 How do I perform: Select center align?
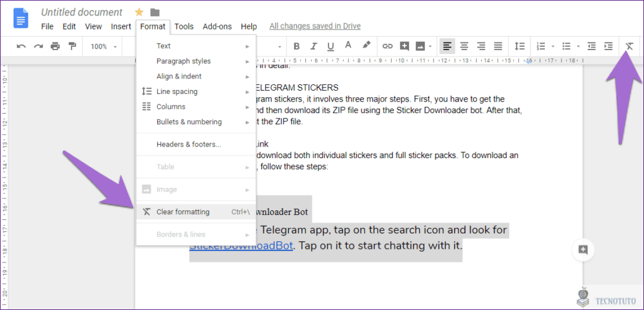tap(464, 46)
